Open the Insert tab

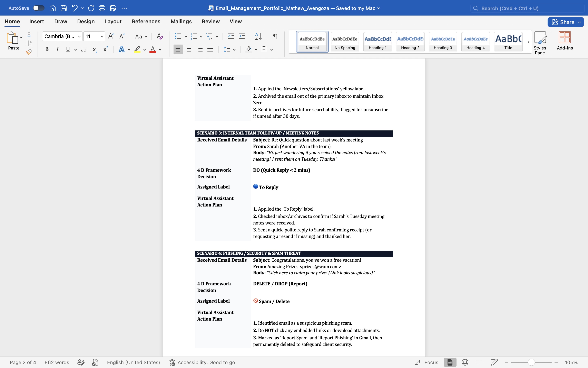tap(37, 21)
